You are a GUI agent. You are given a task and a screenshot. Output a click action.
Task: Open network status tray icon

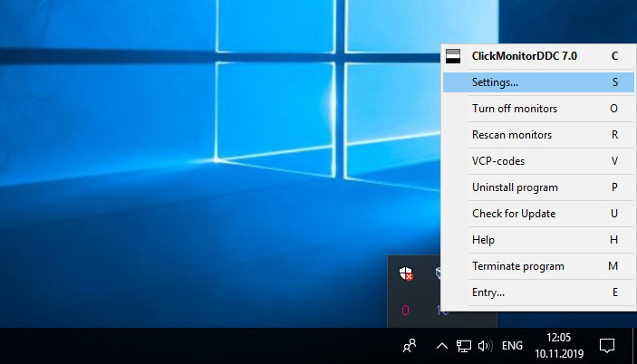464,346
